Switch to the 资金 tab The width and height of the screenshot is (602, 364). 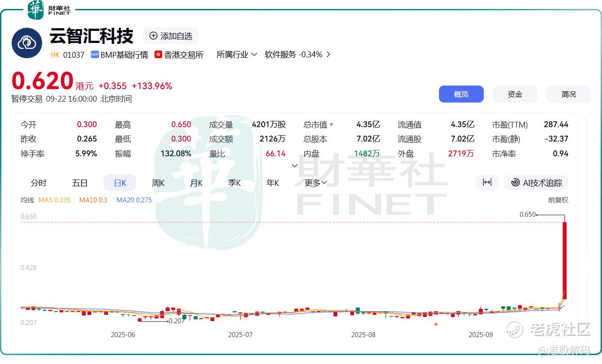[x=515, y=94]
